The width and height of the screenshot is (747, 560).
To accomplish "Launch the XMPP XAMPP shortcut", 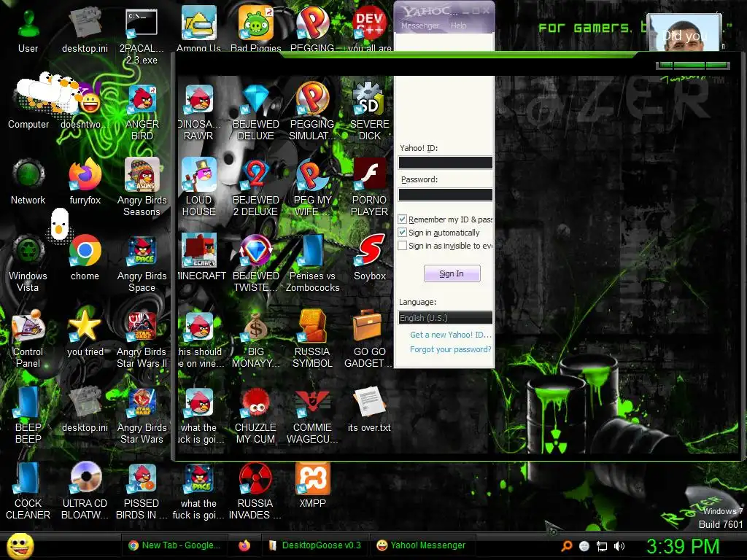I will coord(312,486).
